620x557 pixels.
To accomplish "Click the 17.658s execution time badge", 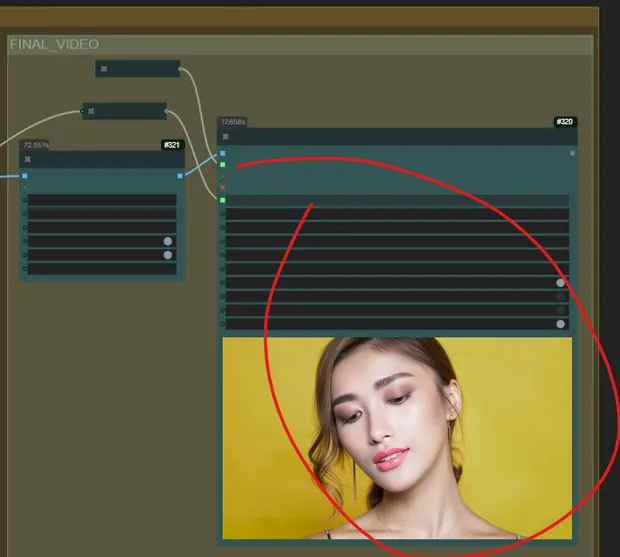I will [x=233, y=122].
